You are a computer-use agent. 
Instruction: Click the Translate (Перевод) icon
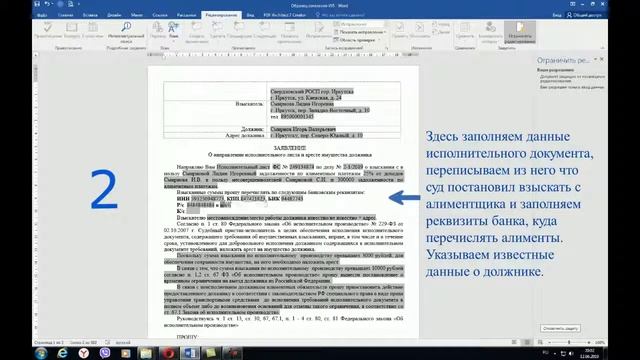pos(158,31)
